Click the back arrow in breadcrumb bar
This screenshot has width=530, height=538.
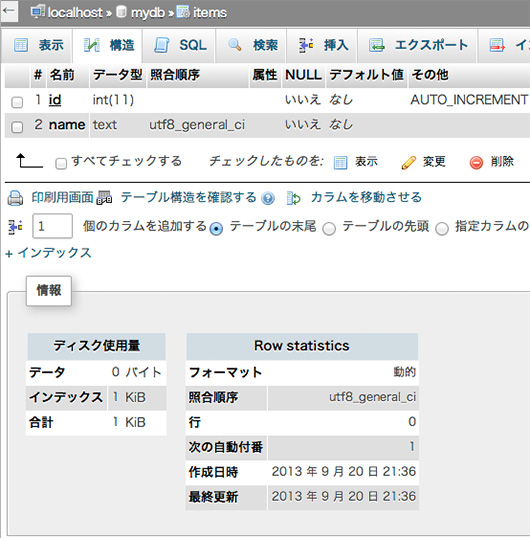point(9,10)
